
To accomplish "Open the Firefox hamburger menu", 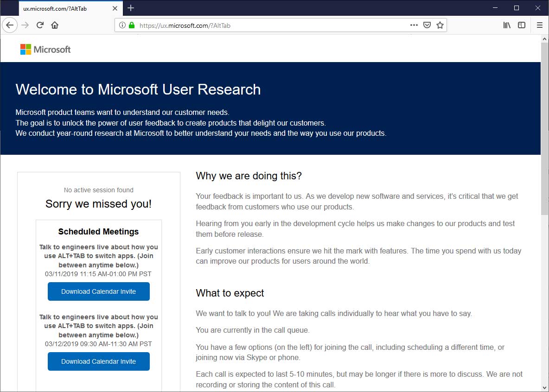I will [x=540, y=25].
